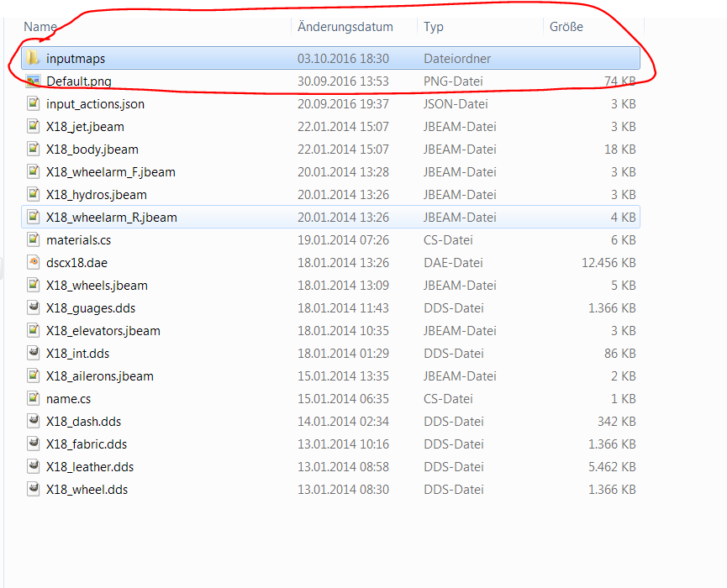Click the date 30.09.2016 13:53 of Default.png
Viewport: 727px width, 588px height.
(x=343, y=81)
